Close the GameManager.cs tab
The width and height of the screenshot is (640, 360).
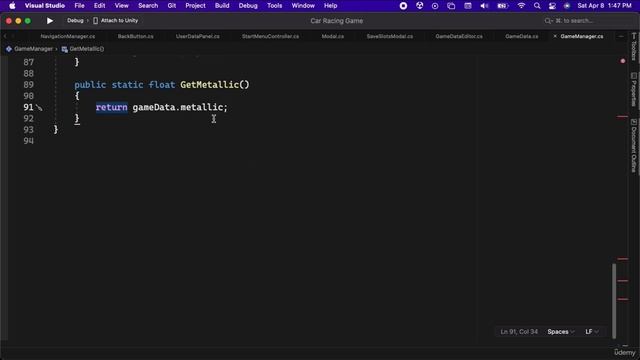(x=555, y=36)
